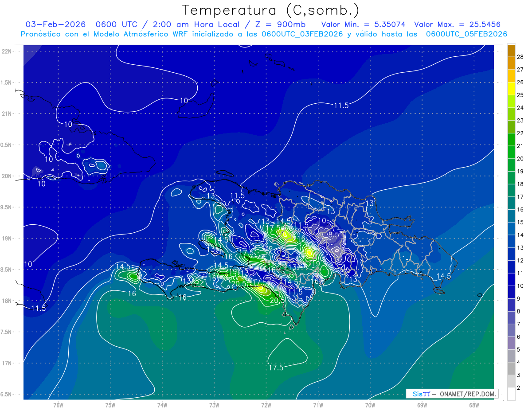Click the "8.5" contour label over central Dominican Republic
Image resolution: width=532 pixels, height=411 pixels.
(x=333, y=234)
